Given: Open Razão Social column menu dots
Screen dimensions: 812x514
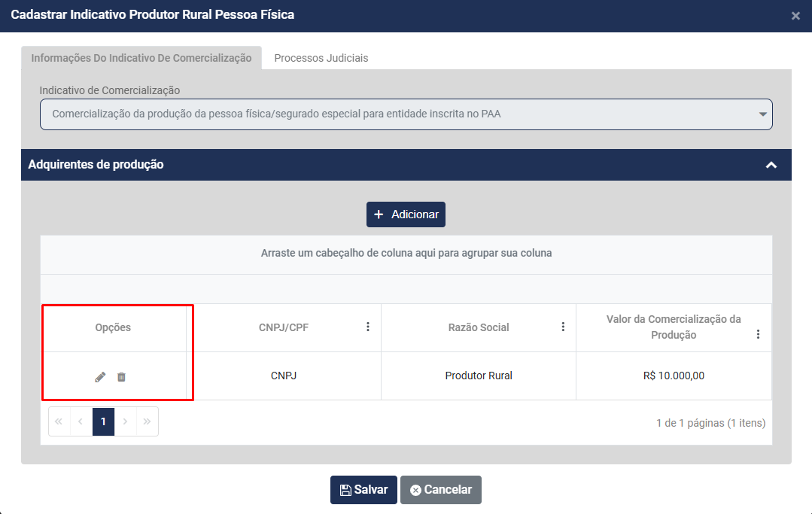Looking at the screenshot, I should tap(563, 327).
